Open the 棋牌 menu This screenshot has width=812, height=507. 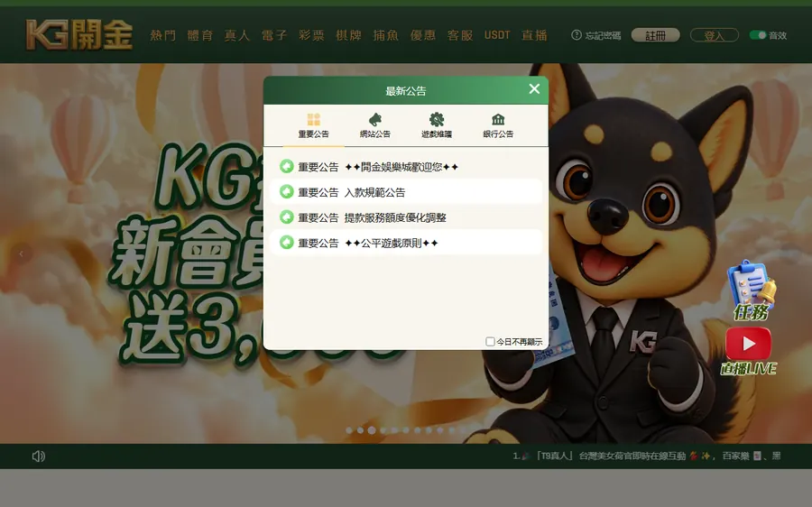349,35
